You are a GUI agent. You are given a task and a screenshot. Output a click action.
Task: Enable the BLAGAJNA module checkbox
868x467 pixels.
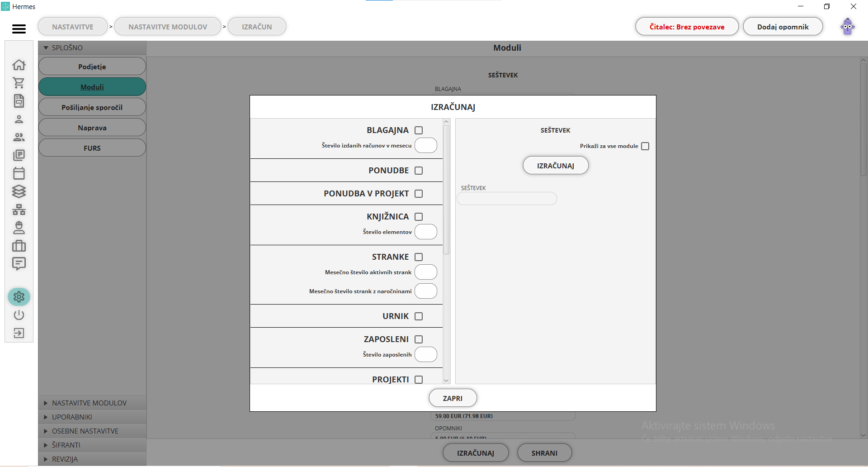coord(419,130)
